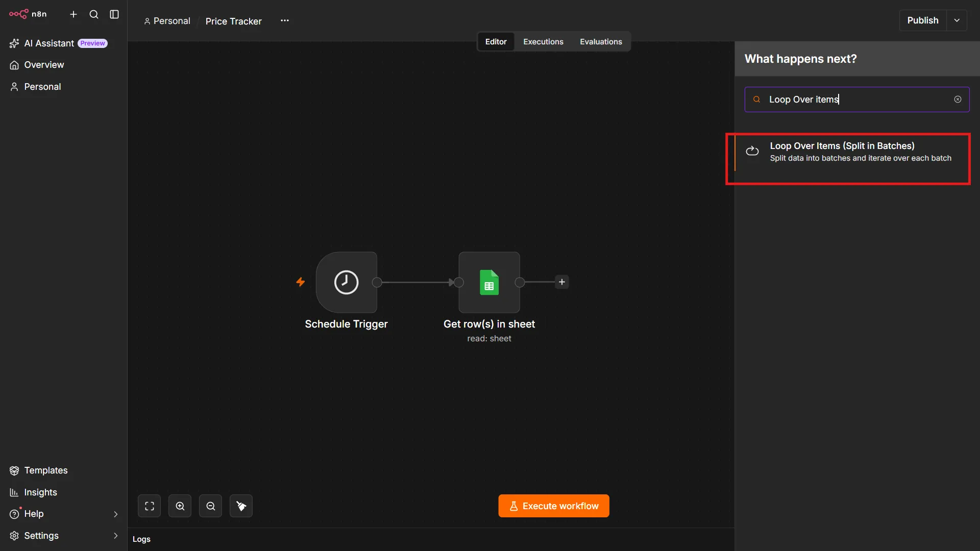Click 'read: sheet' subtitle text
Image resolution: width=980 pixels, height=551 pixels.
489,338
